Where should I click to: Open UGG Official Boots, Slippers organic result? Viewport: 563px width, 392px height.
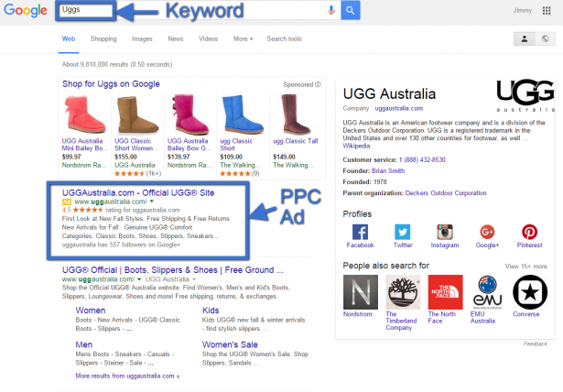[x=173, y=270]
